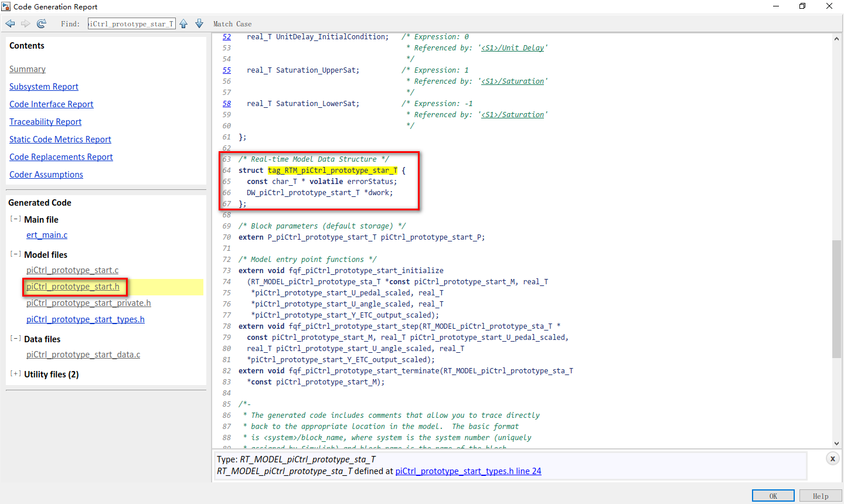This screenshot has height=504, width=844.
Task: Collapse the Main file section
Action: tap(15, 219)
